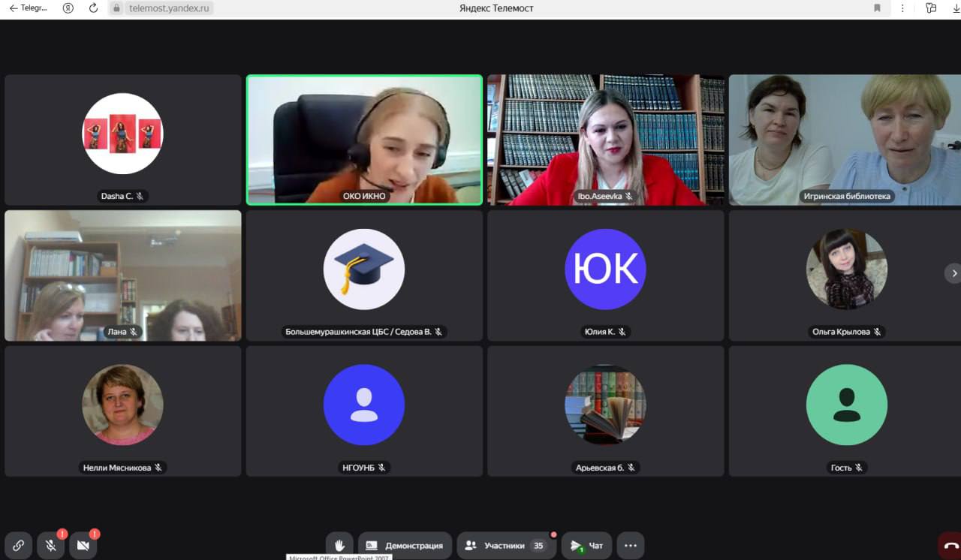Select the ОКО ИКНО active speaker video

coord(364,140)
